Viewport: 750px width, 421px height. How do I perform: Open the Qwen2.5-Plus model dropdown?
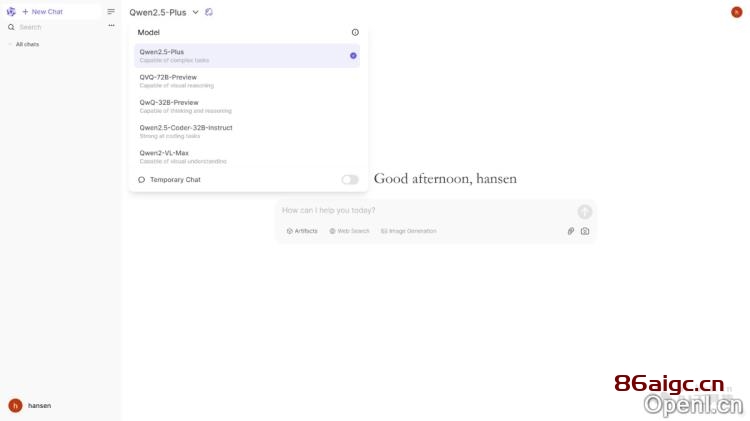pyautogui.click(x=164, y=12)
